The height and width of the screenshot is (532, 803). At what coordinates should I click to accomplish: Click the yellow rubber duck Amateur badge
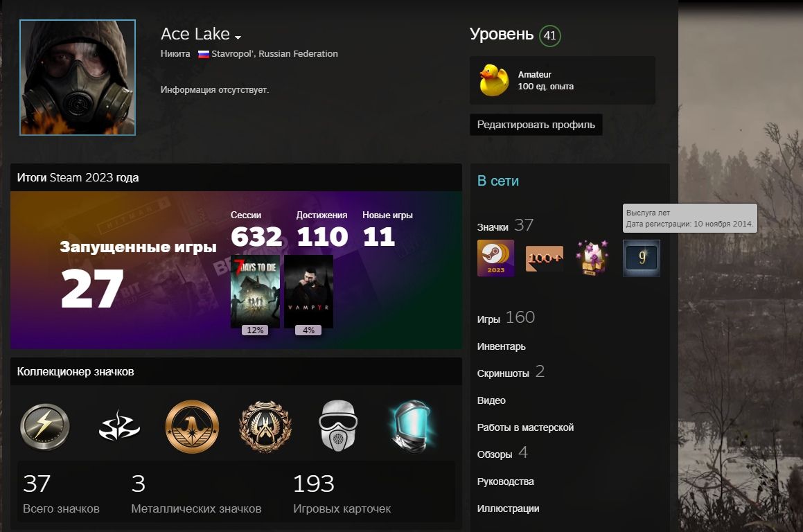coord(494,80)
